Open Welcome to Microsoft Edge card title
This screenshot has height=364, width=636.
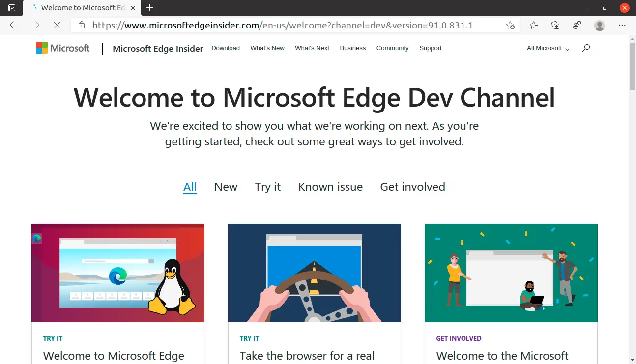point(114,356)
